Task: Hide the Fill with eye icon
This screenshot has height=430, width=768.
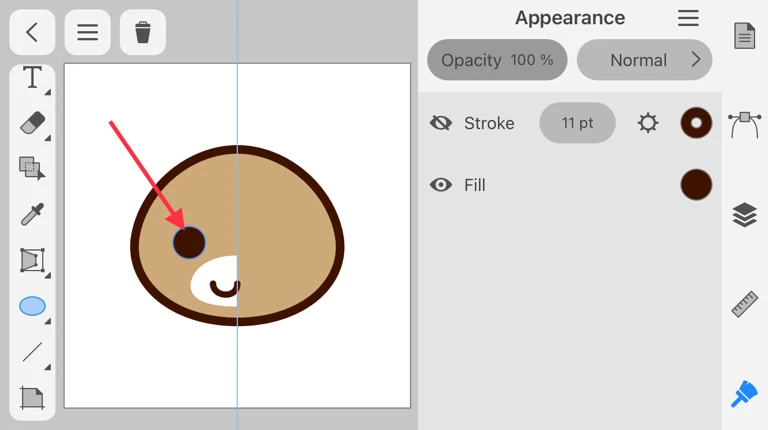Action: [441, 185]
